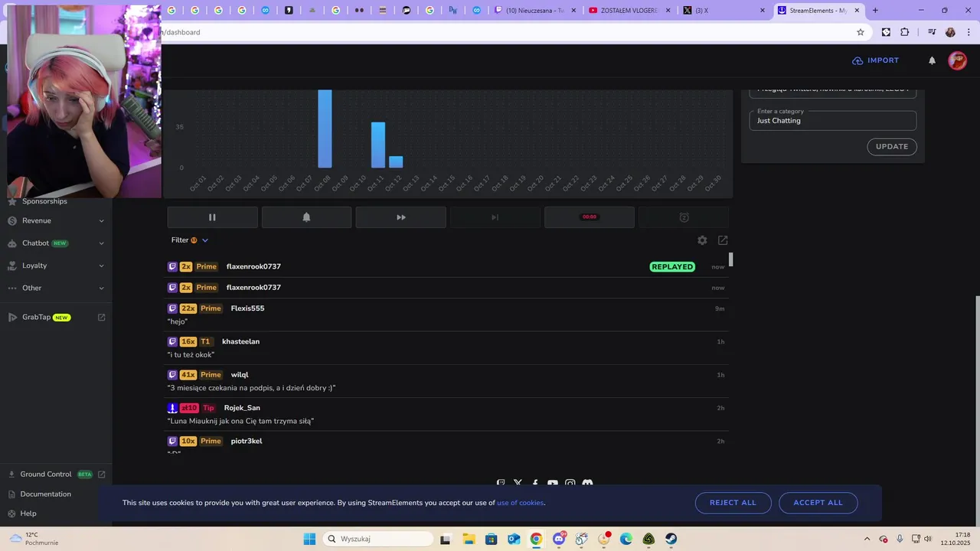The width and height of the screenshot is (980, 551).
Task: Click the Just Chatting category field
Action: pos(832,121)
